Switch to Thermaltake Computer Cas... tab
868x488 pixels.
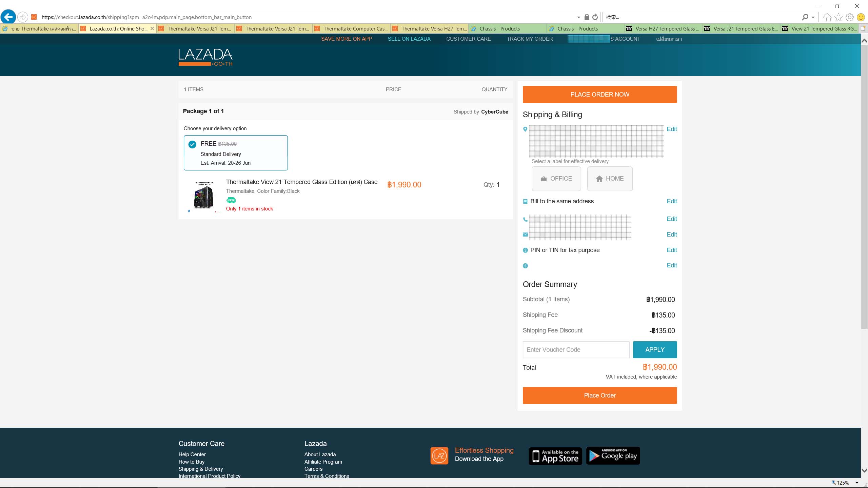(x=351, y=28)
